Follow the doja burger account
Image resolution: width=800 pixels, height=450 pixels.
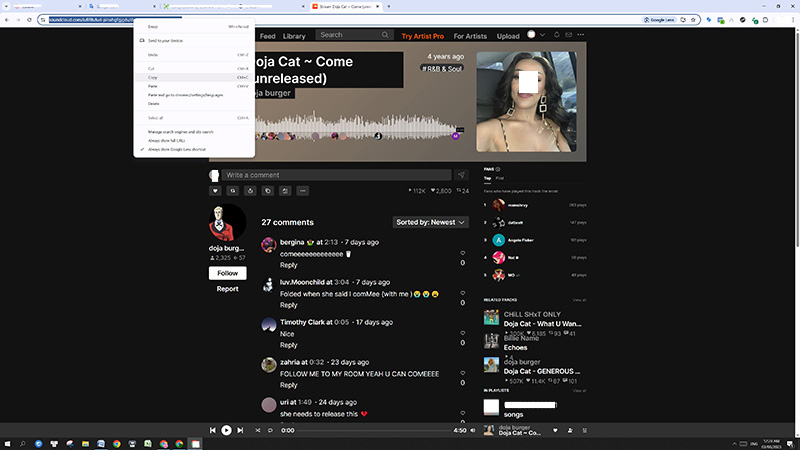[x=227, y=273]
